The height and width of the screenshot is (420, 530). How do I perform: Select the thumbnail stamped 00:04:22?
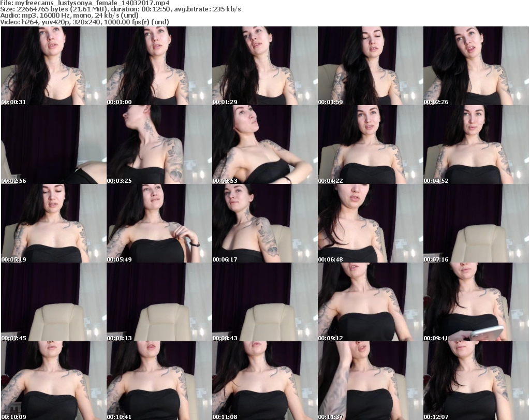tap(370, 144)
